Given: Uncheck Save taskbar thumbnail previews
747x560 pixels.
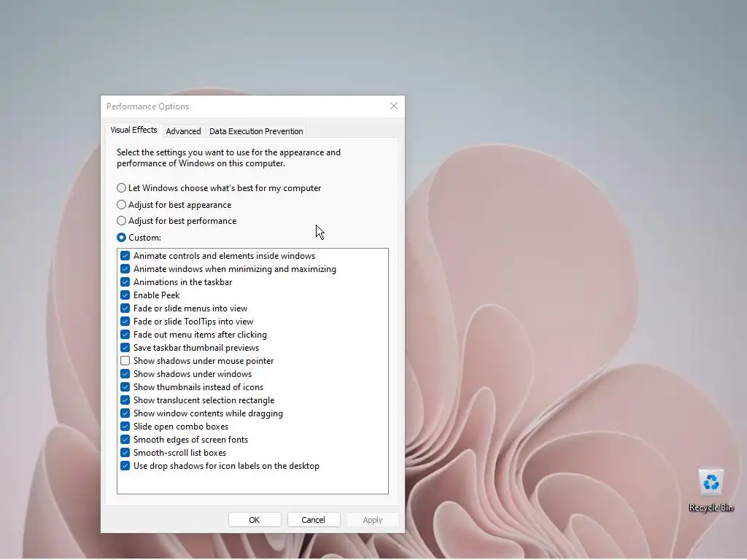Looking at the screenshot, I should (125, 348).
